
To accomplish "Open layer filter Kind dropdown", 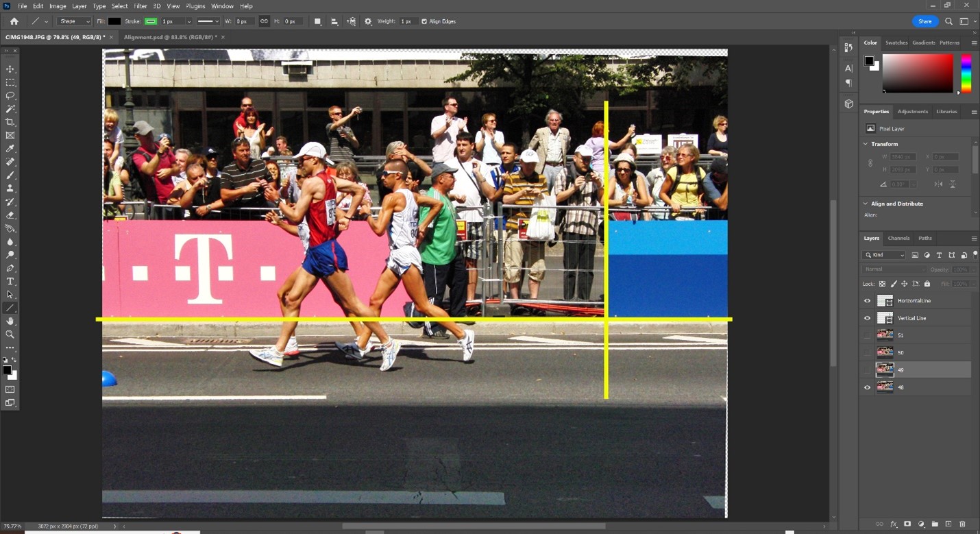I will [x=884, y=255].
